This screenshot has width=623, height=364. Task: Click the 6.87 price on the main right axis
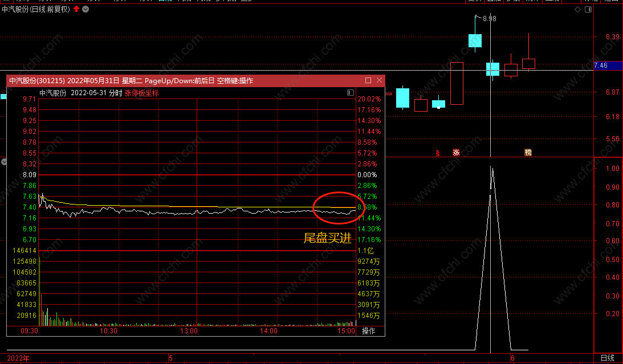[612, 92]
